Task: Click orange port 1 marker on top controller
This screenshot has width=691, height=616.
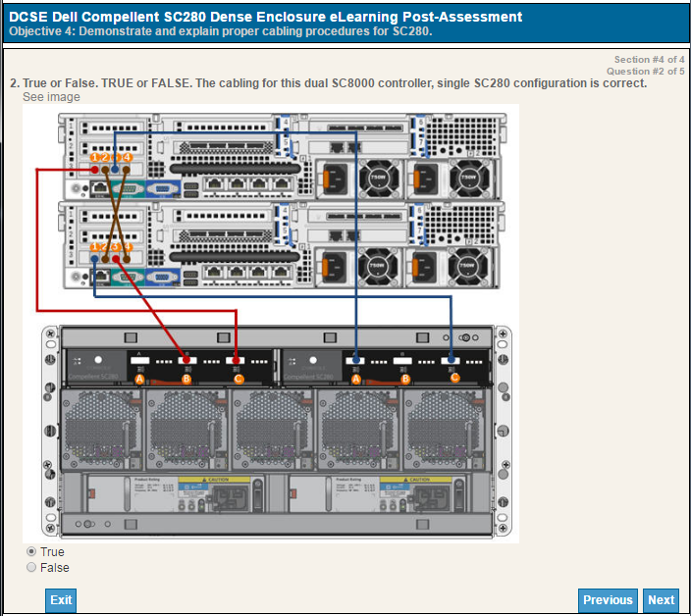Action: [94, 157]
